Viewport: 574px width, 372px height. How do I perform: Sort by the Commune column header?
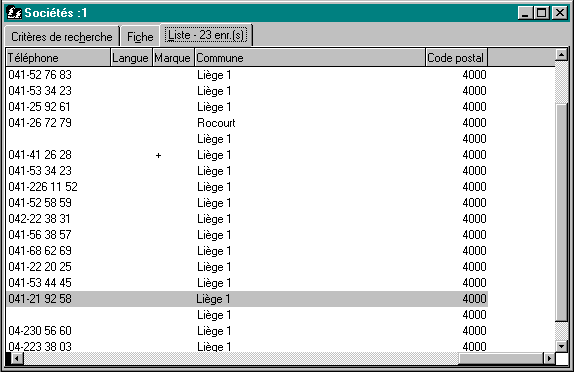tap(310, 58)
